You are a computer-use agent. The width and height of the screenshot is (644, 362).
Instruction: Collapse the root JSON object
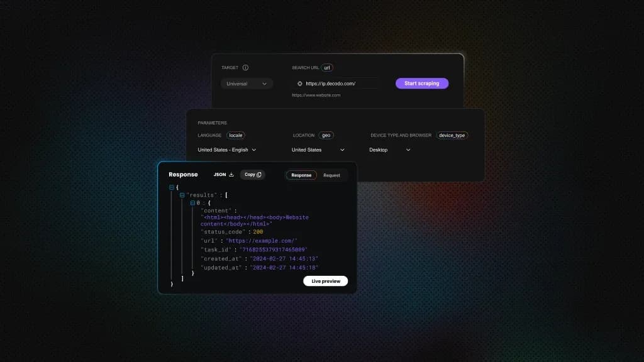[172, 187]
